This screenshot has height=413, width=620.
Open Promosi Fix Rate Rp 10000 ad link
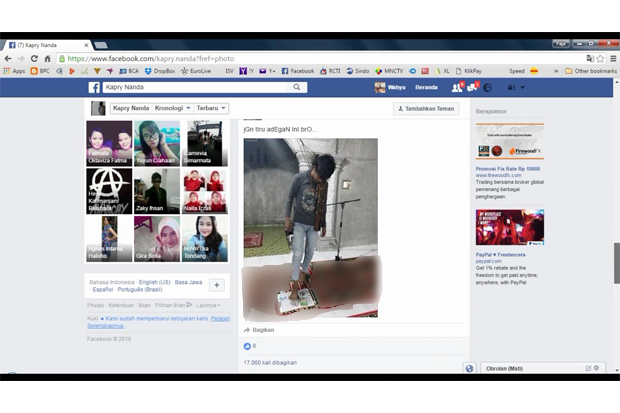click(x=508, y=169)
